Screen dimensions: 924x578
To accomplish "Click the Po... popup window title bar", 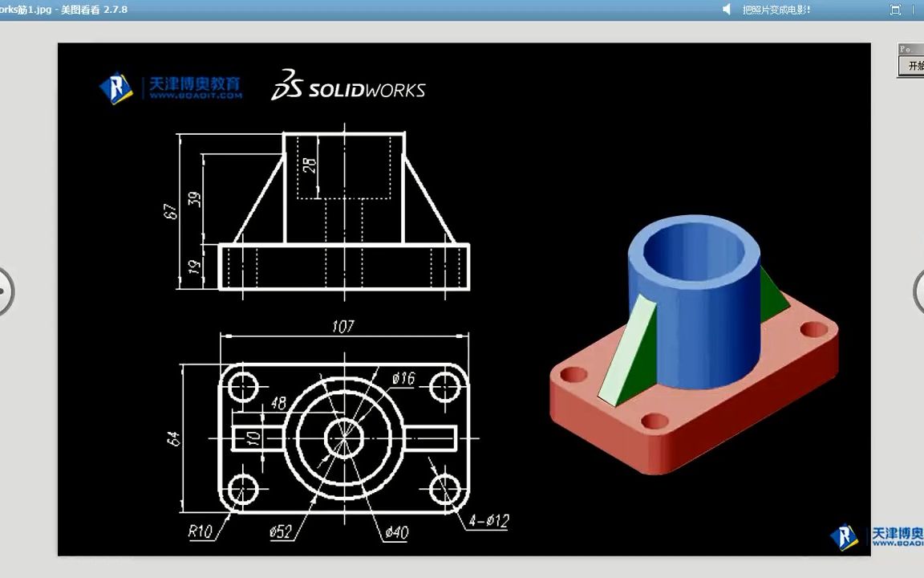I will tap(909, 49).
